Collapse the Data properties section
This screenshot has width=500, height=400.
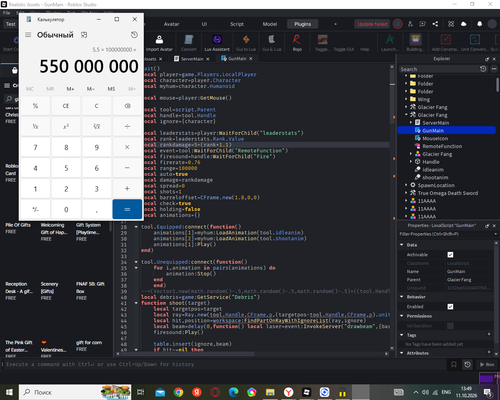(x=402, y=245)
